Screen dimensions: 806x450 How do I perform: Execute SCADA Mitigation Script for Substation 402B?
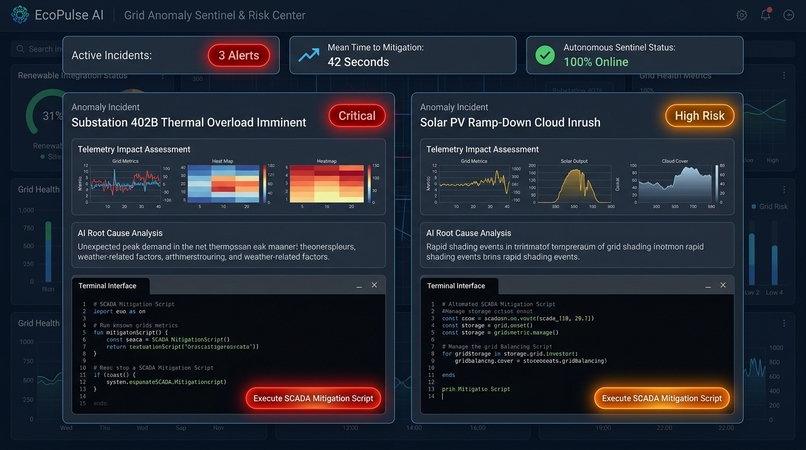coord(313,398)
